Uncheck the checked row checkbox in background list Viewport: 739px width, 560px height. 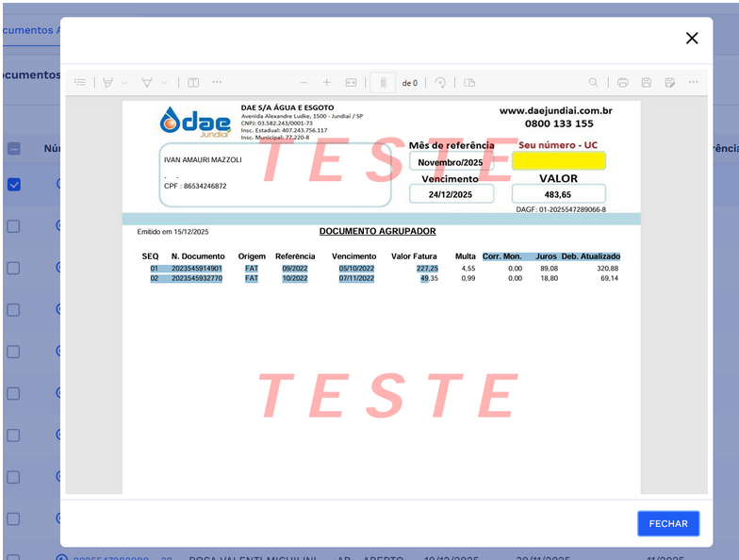pyautogui.click(x=13, y=185)
